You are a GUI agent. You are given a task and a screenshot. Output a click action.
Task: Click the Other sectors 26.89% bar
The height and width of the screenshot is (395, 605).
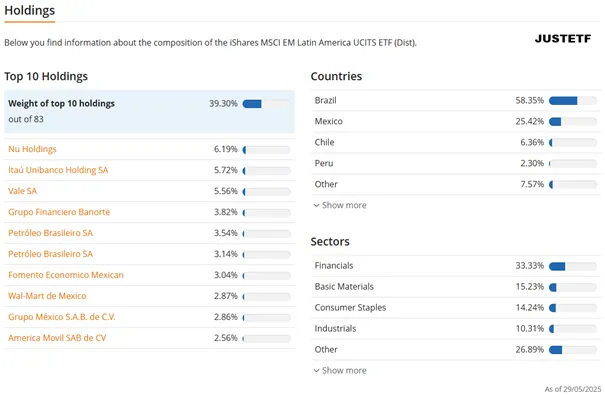point(573,350)
